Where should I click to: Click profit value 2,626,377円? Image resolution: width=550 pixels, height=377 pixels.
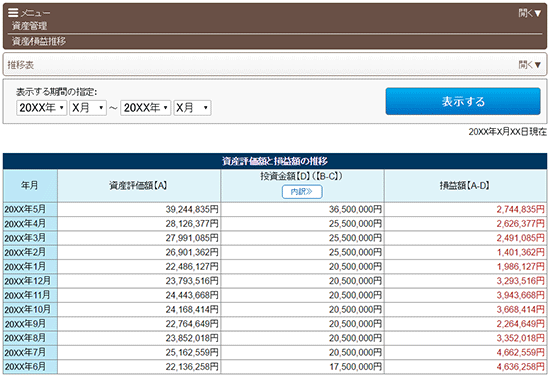coord(521,224)
